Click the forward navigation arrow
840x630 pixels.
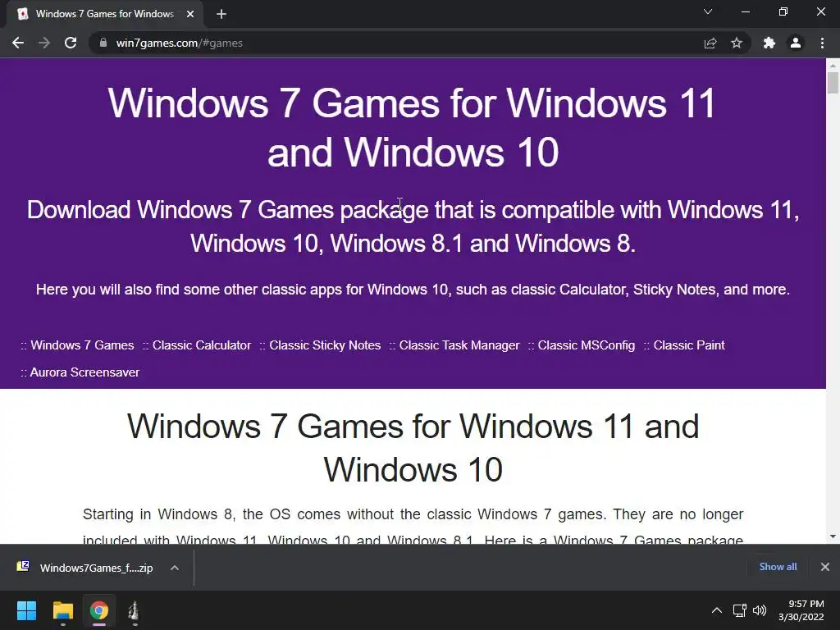click(44, 43)
